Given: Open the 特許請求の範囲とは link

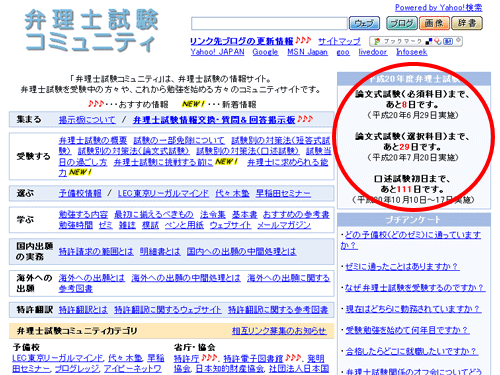Looking at the screenshot, I should [96, 251].
